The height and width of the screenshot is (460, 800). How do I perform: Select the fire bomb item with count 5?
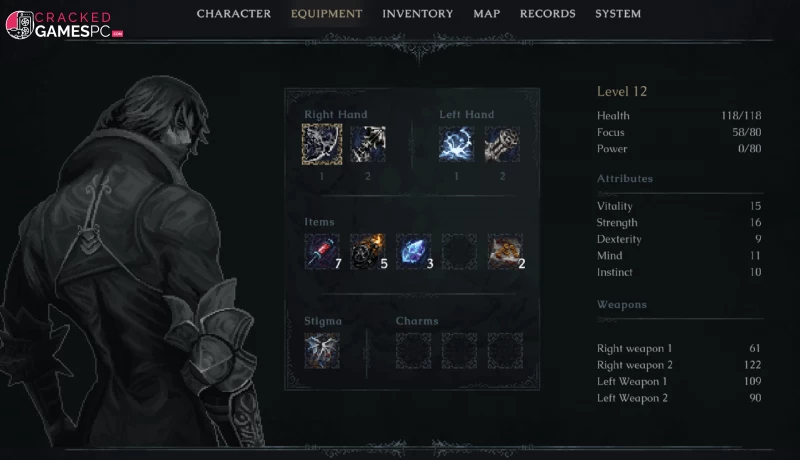click(x=368, y=251)
